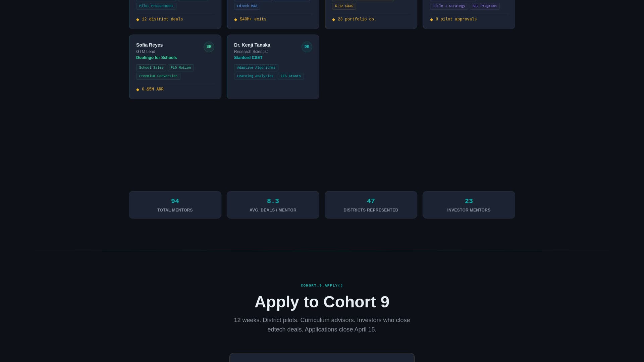Click the 8 pilot approvals text
The width and height of the screenshot is (644, 362).
tap(456, 19)
